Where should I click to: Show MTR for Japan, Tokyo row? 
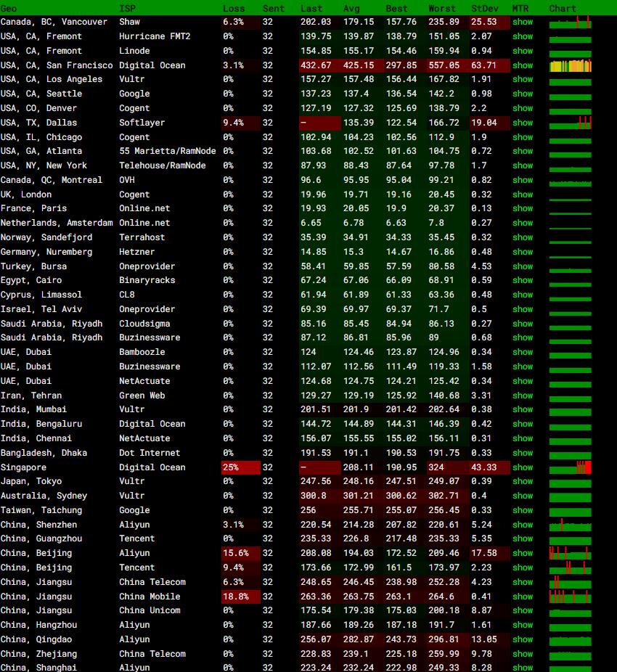coord(523,481)
